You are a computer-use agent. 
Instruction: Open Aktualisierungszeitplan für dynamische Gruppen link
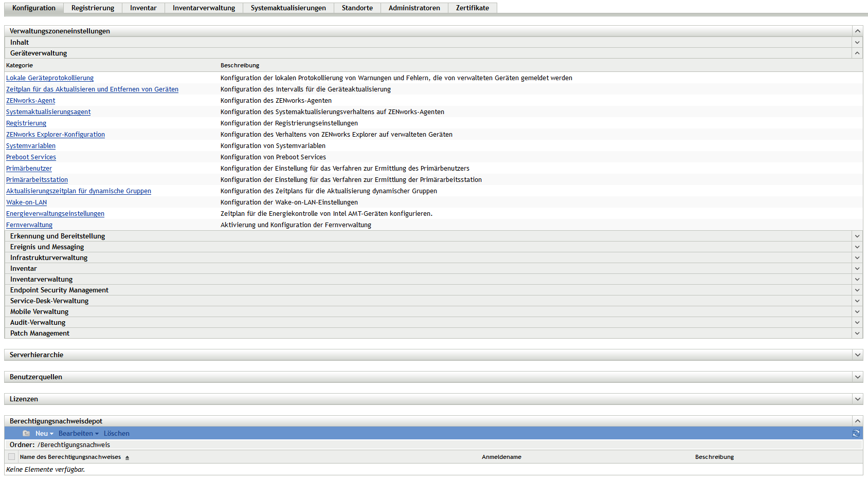(x=79, y=191)
